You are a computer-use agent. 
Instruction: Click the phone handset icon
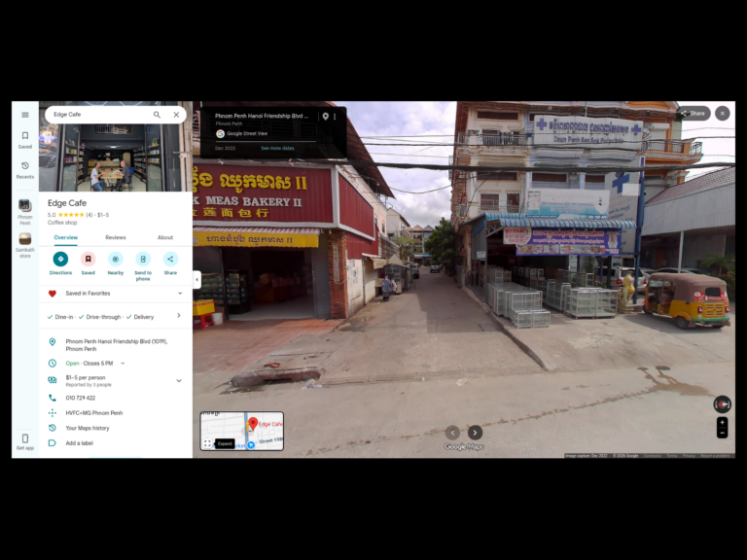[53, 398]
